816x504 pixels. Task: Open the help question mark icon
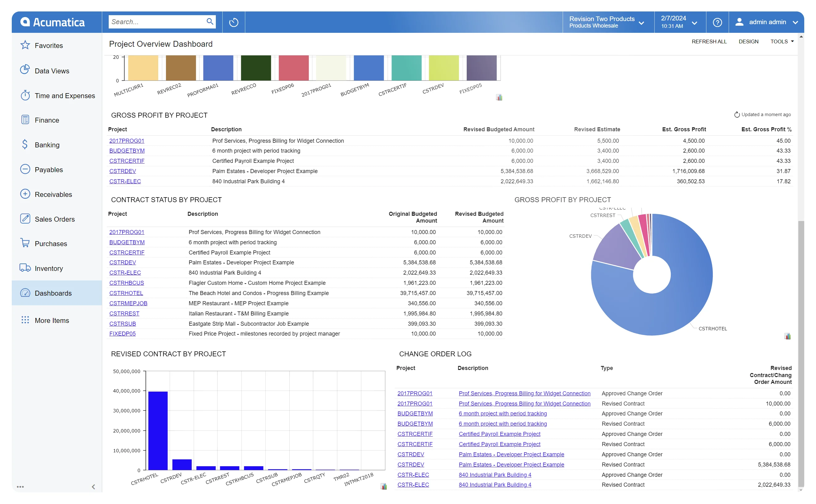tap(717, 22)
